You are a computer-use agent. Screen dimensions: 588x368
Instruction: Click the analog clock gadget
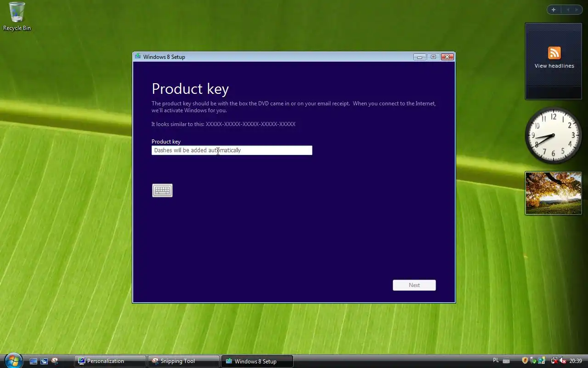pos(553,135)
